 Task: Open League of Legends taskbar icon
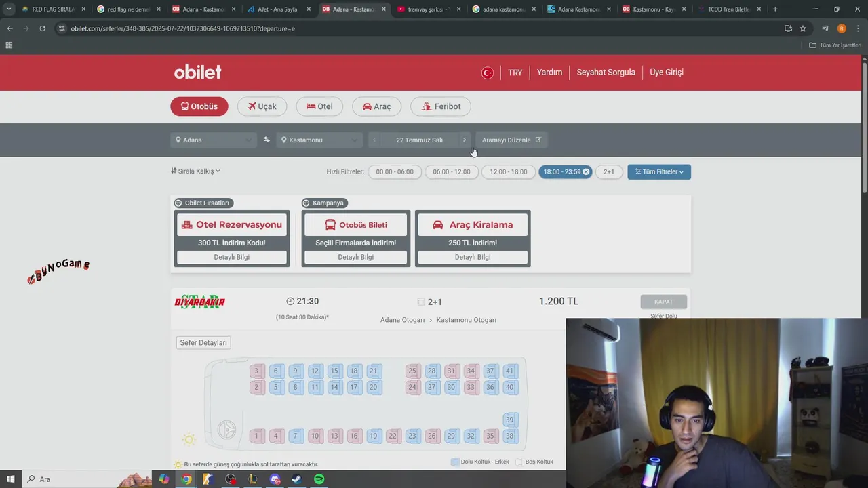click(253, 479)
